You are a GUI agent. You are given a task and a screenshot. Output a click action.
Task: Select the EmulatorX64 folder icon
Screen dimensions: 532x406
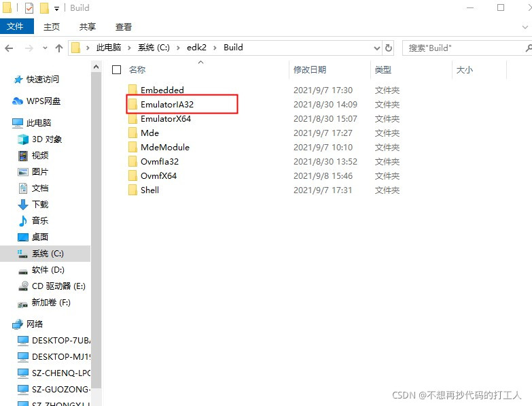(x=132, y=118)
